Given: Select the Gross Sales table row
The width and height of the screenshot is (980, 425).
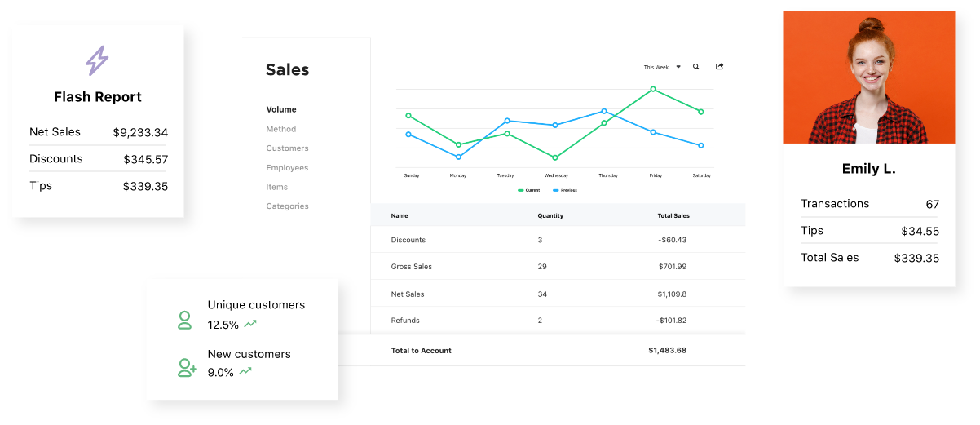Looking at the screenshot, I should pyautogui.click(x=558, y=267).
